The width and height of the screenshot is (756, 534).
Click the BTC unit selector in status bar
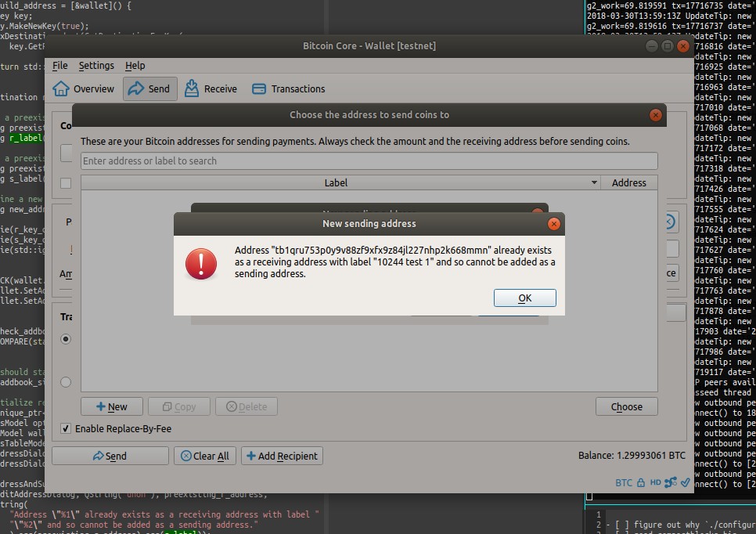624,483
